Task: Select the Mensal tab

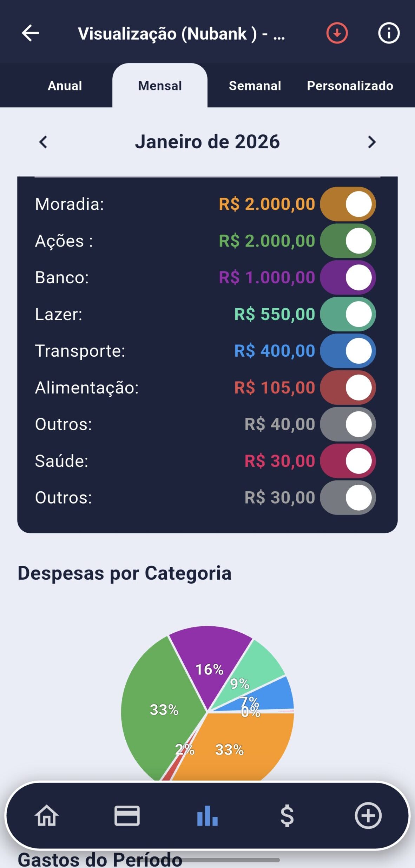Action: pos(160,86)
